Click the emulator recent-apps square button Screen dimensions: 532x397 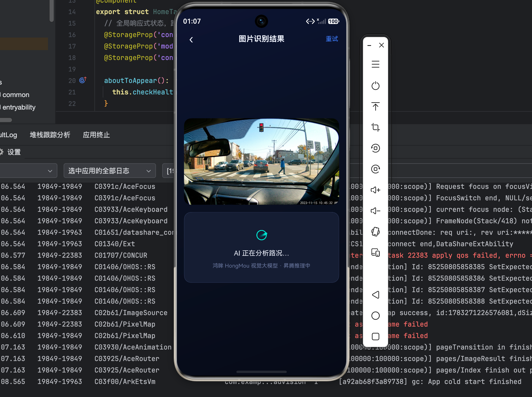tap(375, 336)
